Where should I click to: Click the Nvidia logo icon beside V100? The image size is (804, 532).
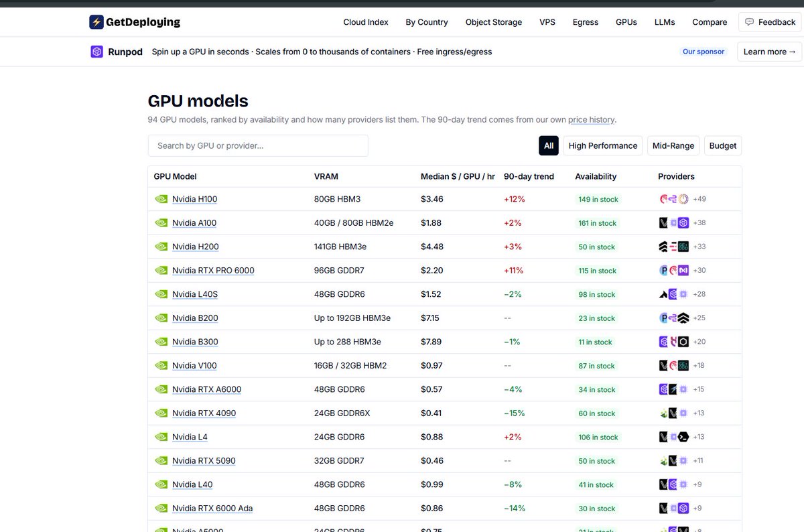pos(161,366)
